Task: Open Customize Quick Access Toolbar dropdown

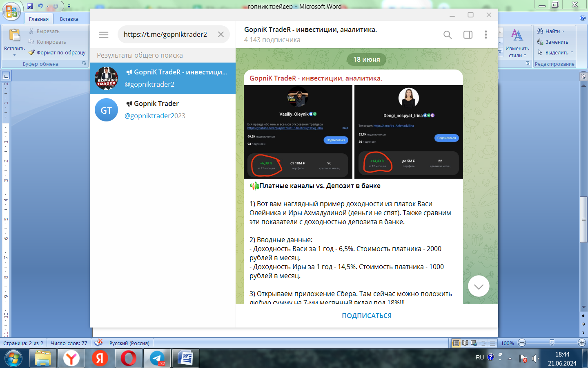Action: [69, 6]
